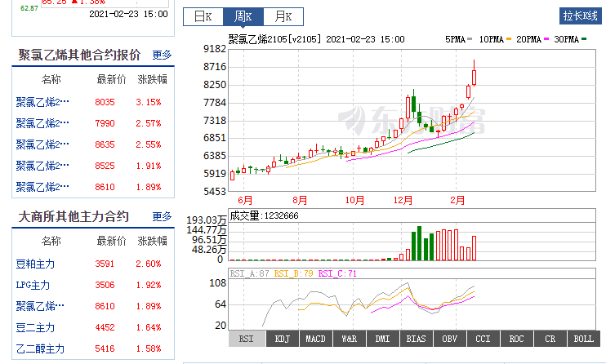Viewport: 606px width, 364px height.
Task: Click the RSI_A:87 value label
Action: coord(249,273)
